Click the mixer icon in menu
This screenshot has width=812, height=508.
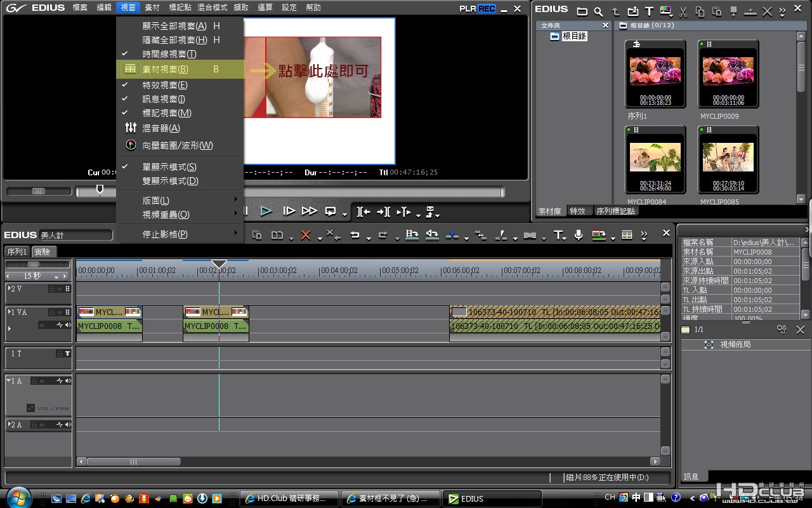click(x=131, y=128)
